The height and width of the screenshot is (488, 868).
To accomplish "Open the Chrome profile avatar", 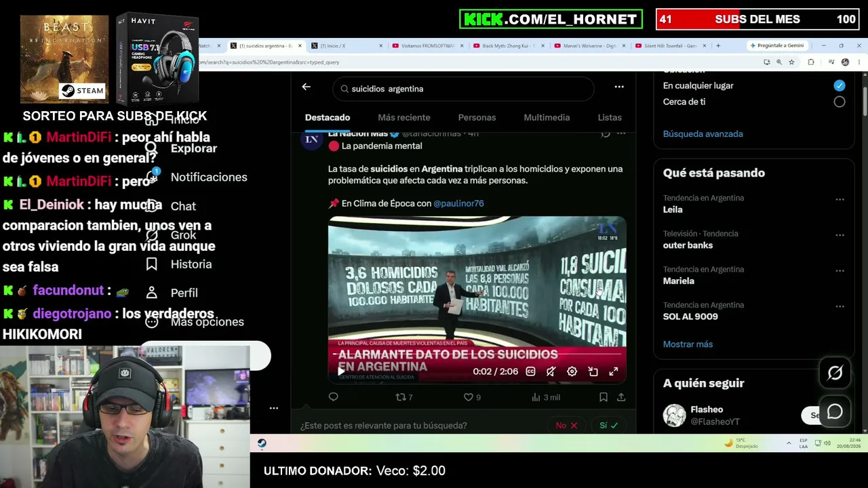I will 845,62.
